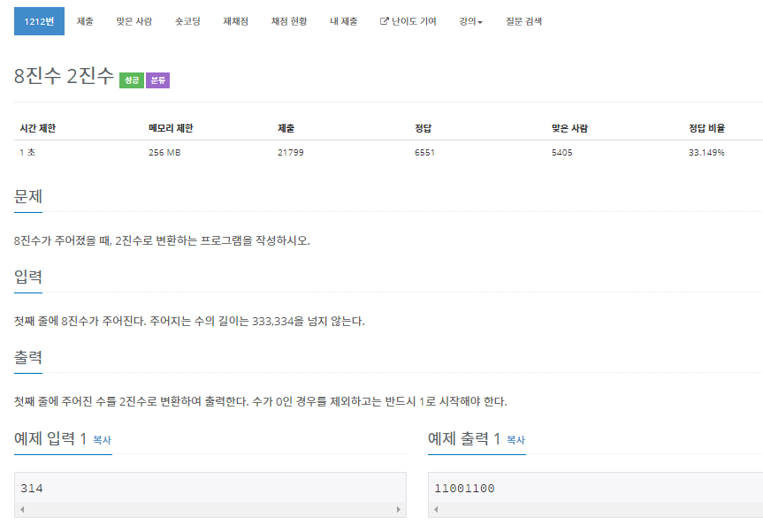Image resolution: width=763 pixels, height=532 pixels.
Task: Click the 입력 section heading
Action: point(28,277)
